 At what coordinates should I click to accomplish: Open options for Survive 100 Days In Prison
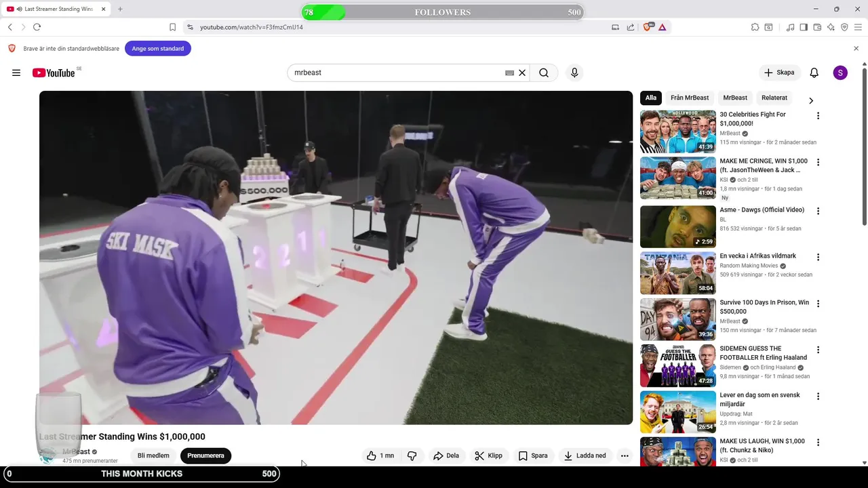818,304
